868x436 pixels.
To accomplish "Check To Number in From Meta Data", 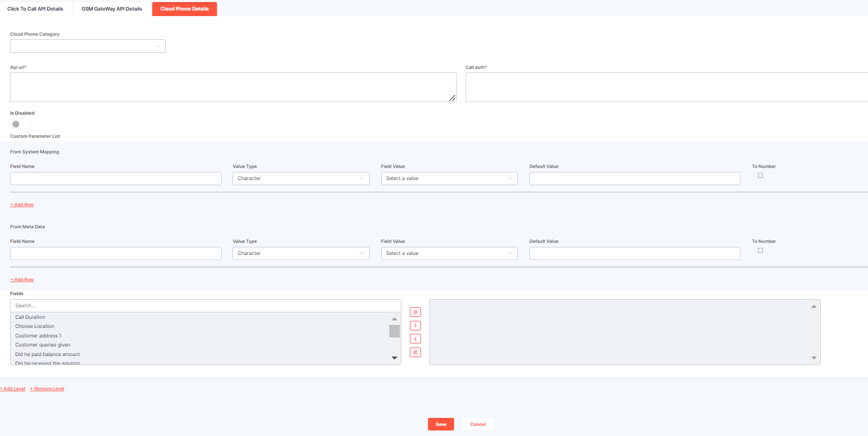I will point(761,250).
